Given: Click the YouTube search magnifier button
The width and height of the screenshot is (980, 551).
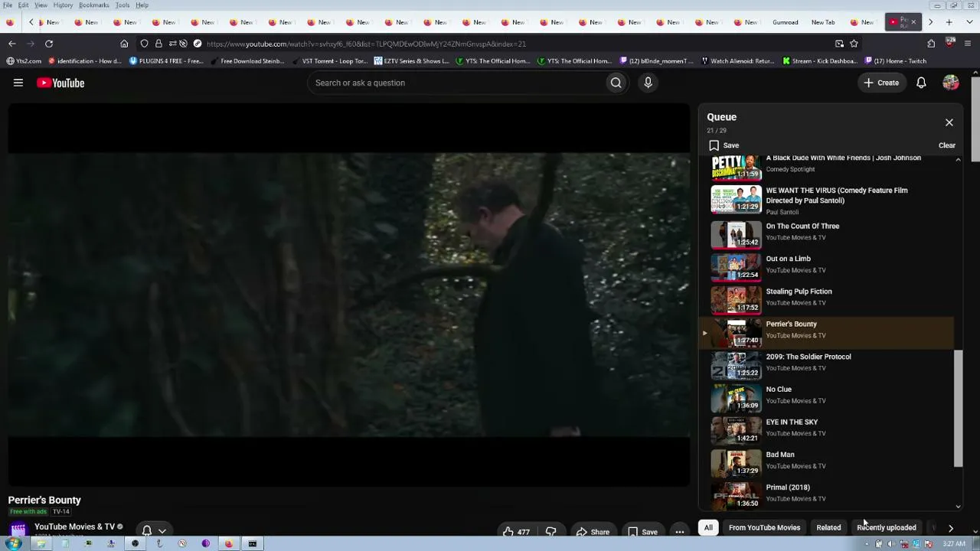Looking at the screenshot, I should point(616,83).
